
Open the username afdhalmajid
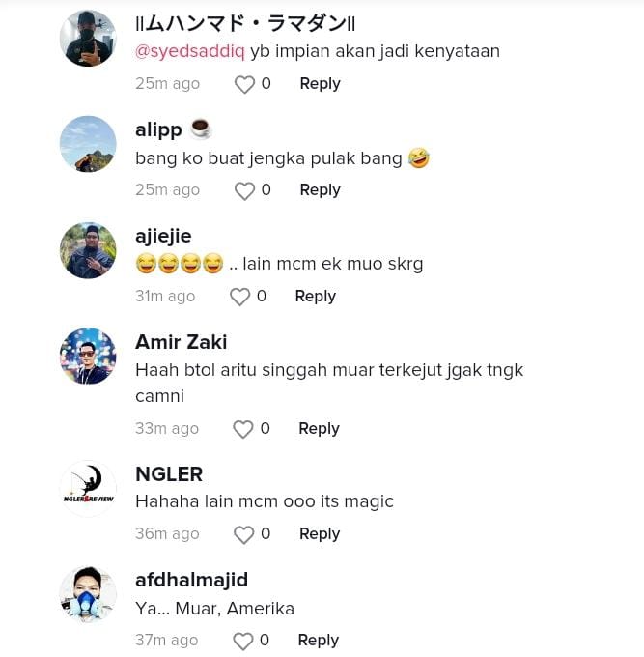[x=192, y=580]
